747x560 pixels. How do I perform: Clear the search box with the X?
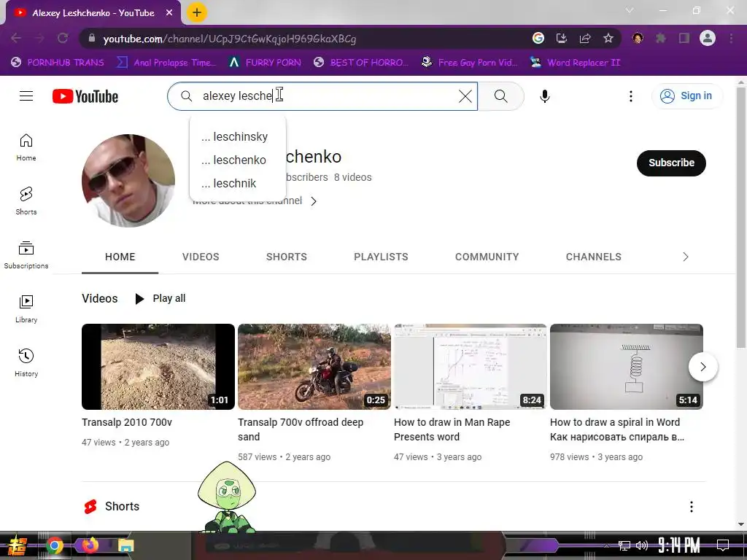pos(465,96)
